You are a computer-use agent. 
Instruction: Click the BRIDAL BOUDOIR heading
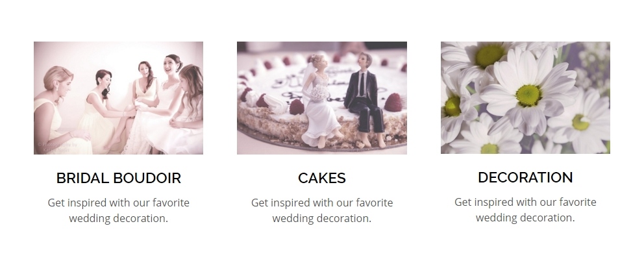point(118,179)
